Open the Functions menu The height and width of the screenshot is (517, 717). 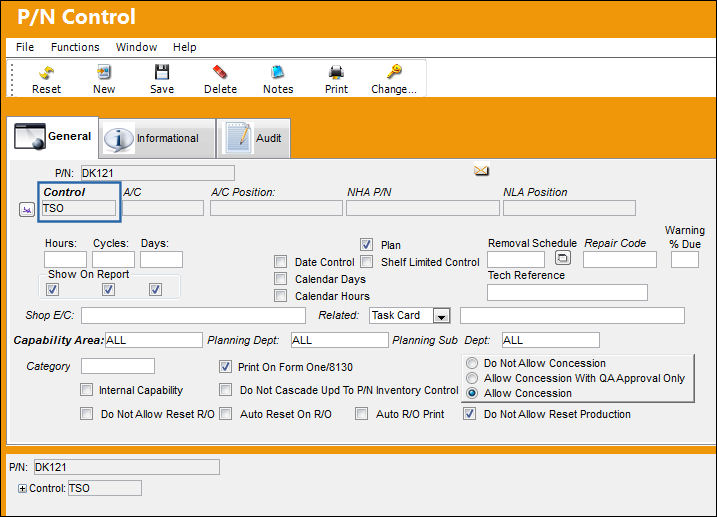tap(75, 47)
